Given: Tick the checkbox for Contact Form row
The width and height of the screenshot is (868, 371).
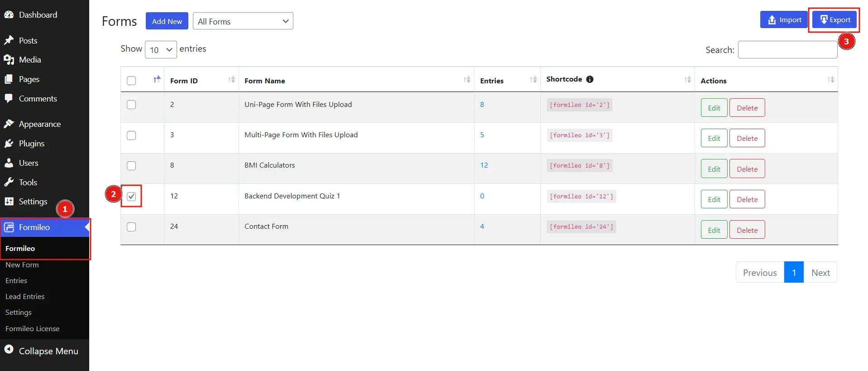Looking at the screenshot, I should [x=131, y=227].
